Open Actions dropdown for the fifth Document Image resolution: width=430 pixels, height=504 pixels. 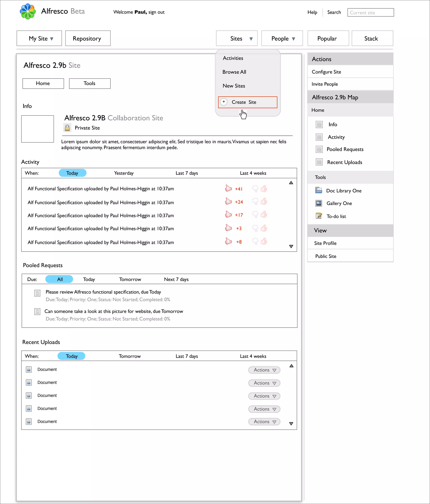(x=264, y=422)
